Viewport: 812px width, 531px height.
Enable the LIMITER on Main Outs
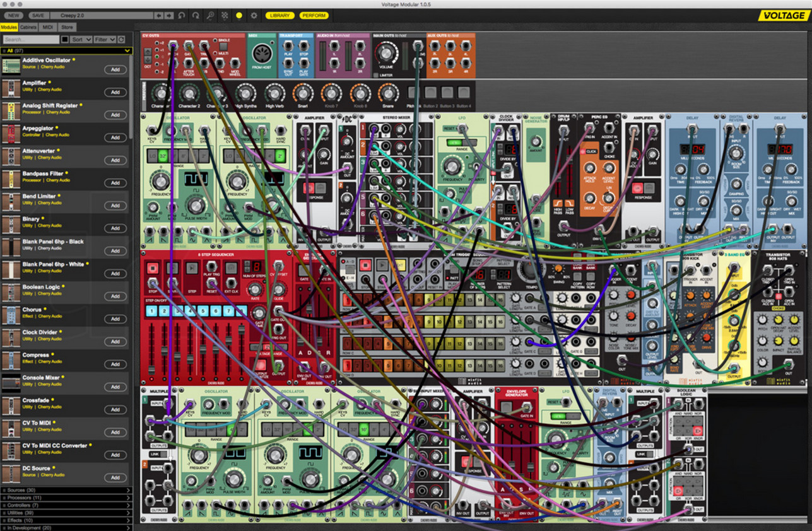[x=375, y=74]
